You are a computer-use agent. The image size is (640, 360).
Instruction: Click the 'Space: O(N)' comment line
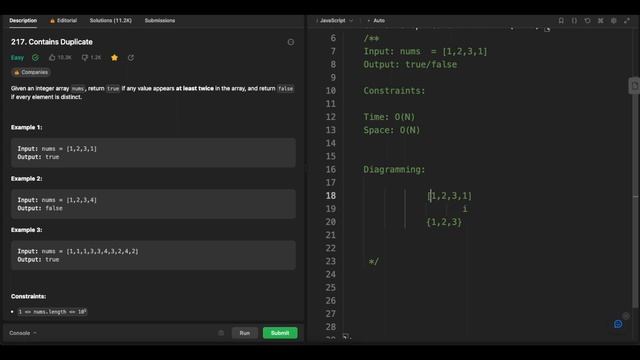coord(391,130)
